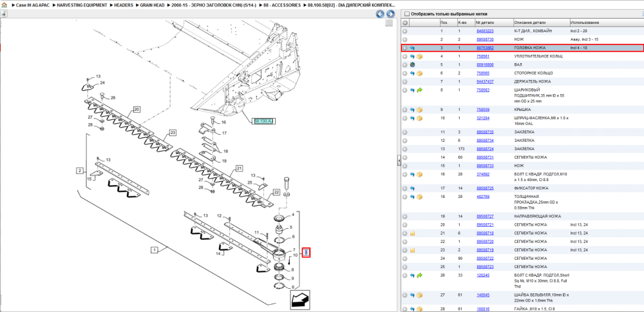644x312 pixels.
Task: Click the box icon in СТОПОРНОЕ КОЛЬЦО row
Action: [x=420, y=73]
